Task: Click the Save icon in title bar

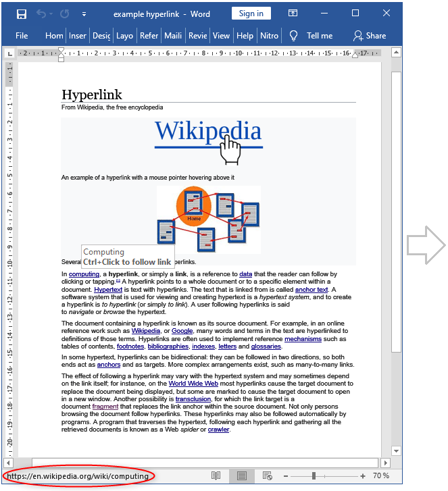Action: [x=22, y=14]
